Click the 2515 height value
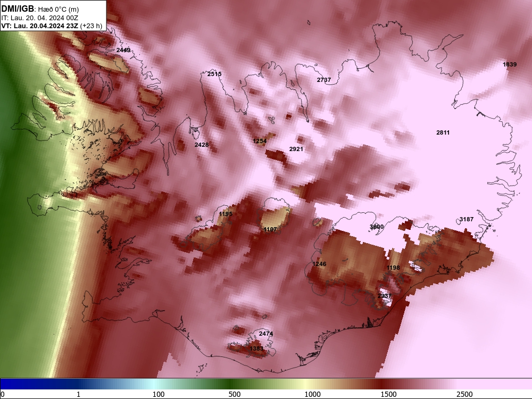The width and height of the screenshot is (532, 399). point(214,73)
